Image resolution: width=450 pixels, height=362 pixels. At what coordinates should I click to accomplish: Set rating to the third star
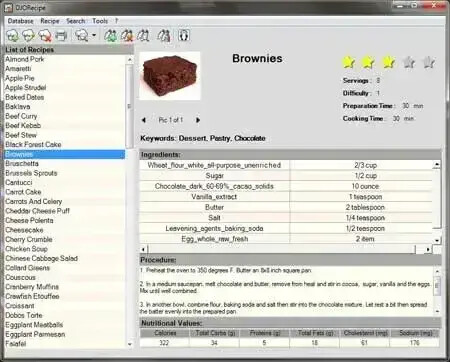coord(388,62)
